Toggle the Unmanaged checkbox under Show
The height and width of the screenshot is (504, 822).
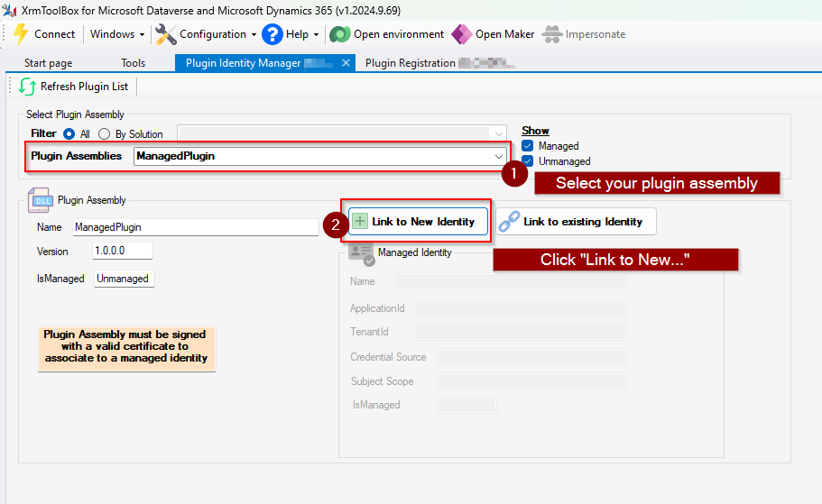click(527, 160)
